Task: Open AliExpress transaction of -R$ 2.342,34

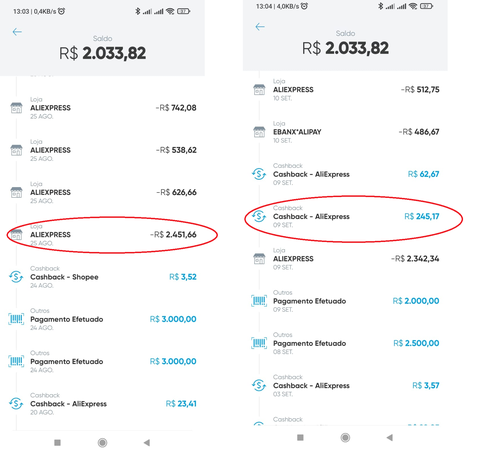Action: pyautogui.click(x=345, y=259)
